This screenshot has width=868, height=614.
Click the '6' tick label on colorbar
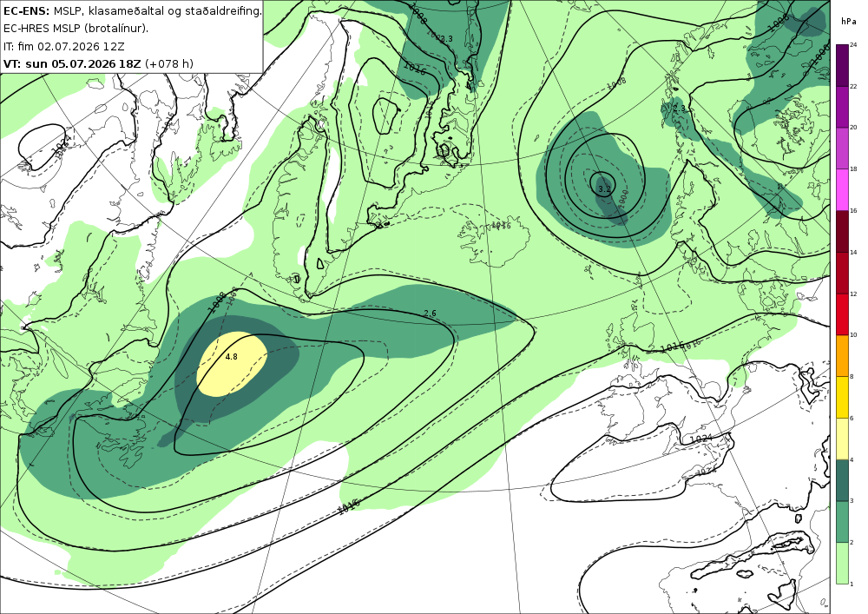pyautogui.click(x=852, y=418)
